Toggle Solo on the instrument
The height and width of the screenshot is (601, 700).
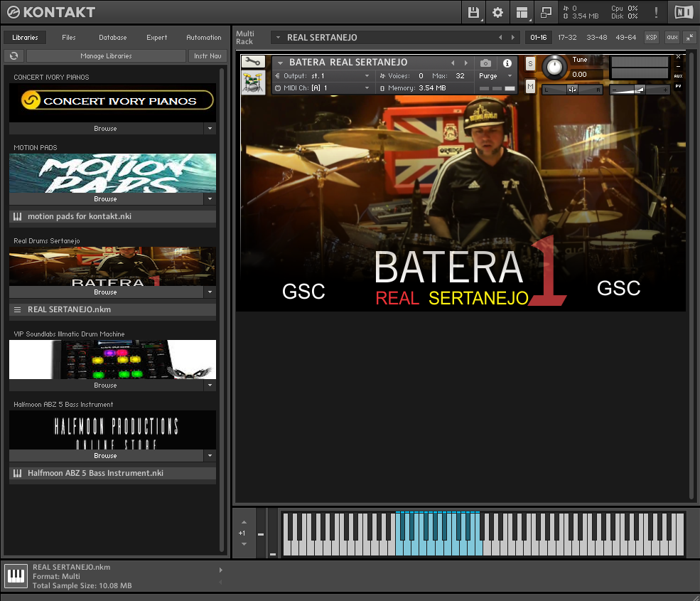click(x=530, y=63)
